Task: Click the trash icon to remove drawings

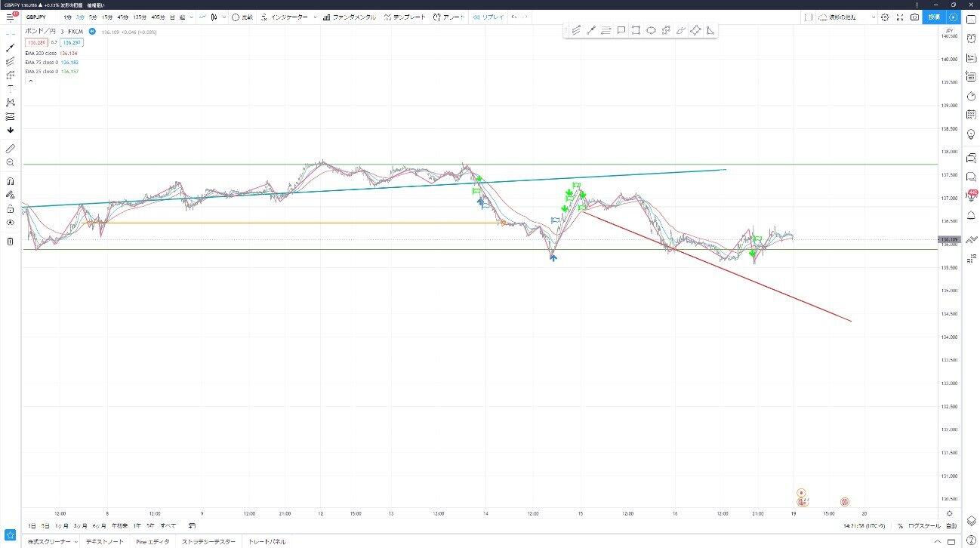Action: click(10, 242)
